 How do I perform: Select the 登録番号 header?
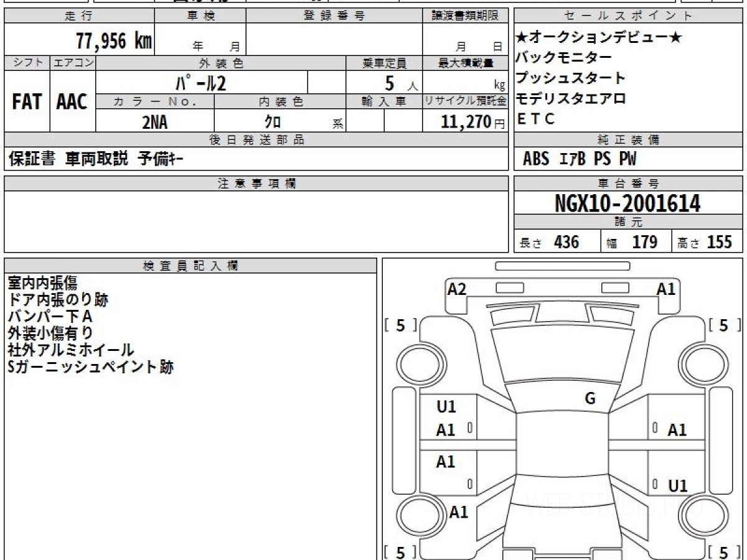(x=334, y=16)
